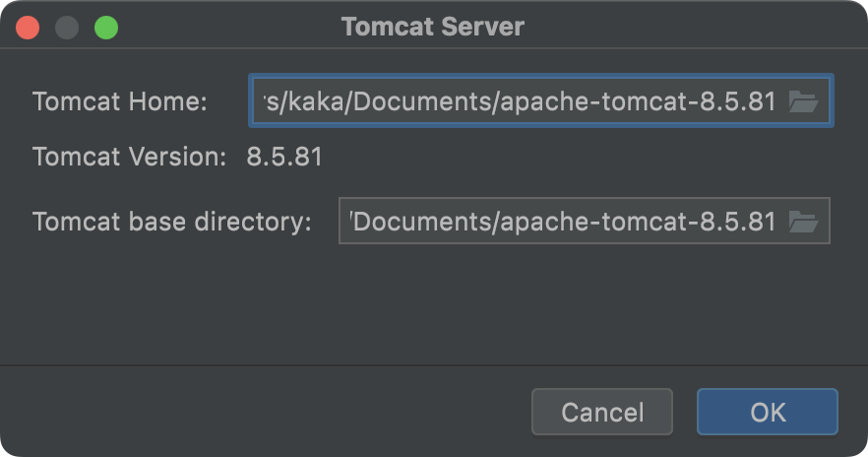Dismiss the dialog using Cancel
Viewport: 868px width, 457px height.
pyautogui.click(x=602, y=412)
